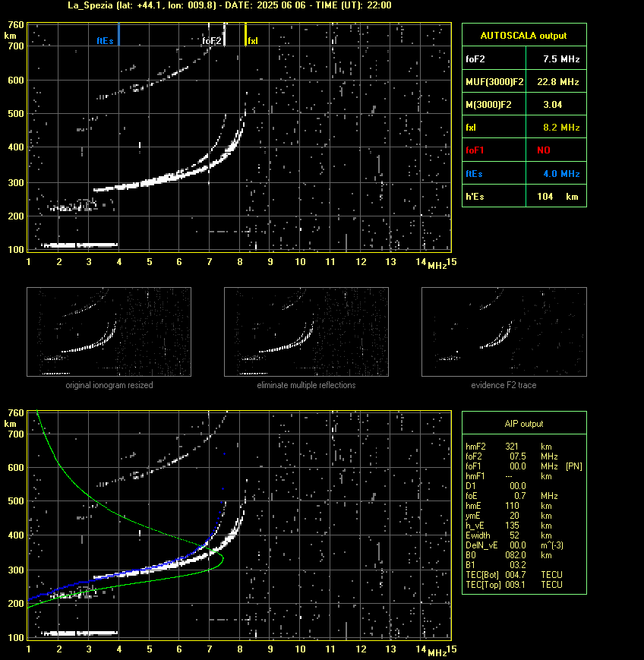Click the original ionogram resized caption
The width and height of the screenshot is (644, 660).
109,385
